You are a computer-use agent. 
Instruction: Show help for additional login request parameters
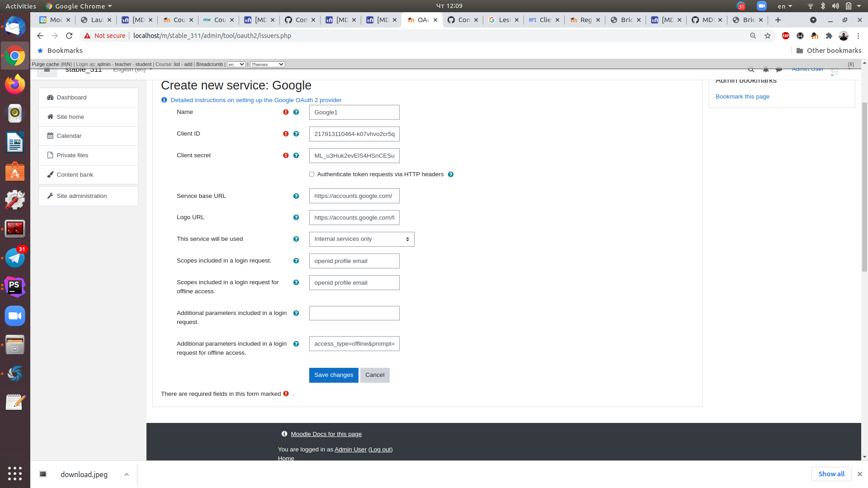(296, 313)
